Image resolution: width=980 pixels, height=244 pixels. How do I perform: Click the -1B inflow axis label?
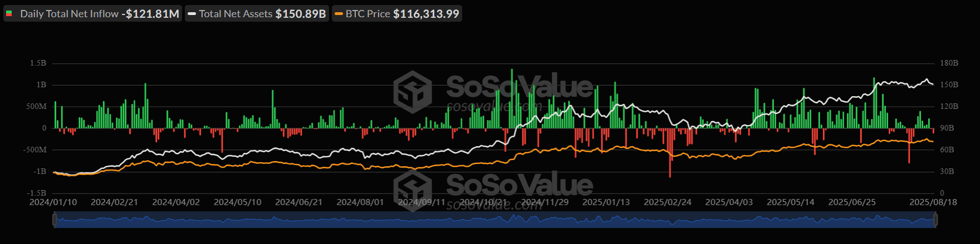pos(40,172)
